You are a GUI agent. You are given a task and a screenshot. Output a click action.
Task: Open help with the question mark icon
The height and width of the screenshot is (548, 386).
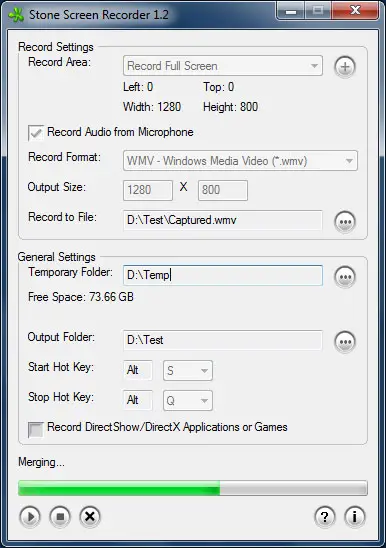[x=325, y=517]
